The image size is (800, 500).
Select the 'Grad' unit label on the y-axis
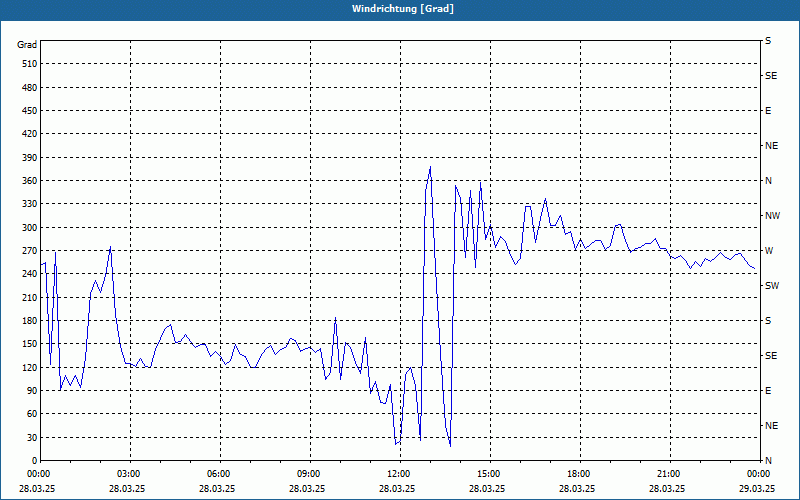(x=27, y=45)
